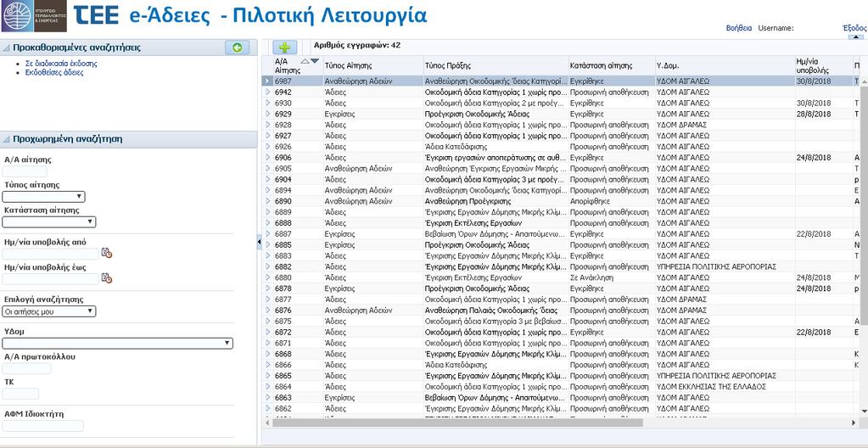Image resolution: width=868 pixels, height=448 pixels.
Task: Open Εκδοθείσες άδειες search link
Action: pos(54,72)
